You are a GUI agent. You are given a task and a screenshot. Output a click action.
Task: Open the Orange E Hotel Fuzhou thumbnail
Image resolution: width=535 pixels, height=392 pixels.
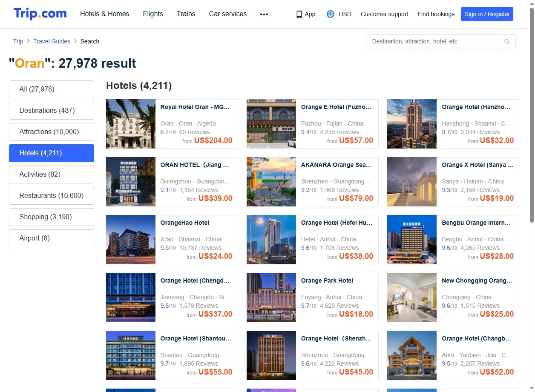click(271, 124)
